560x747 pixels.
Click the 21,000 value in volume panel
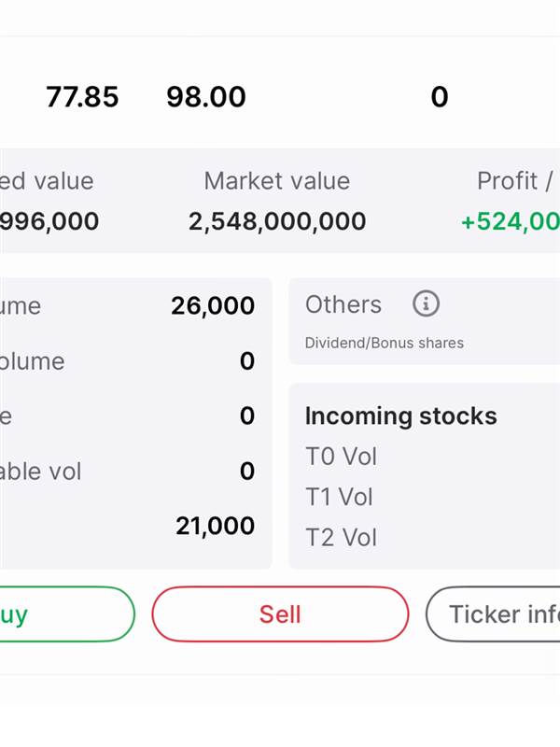(215, 526)
